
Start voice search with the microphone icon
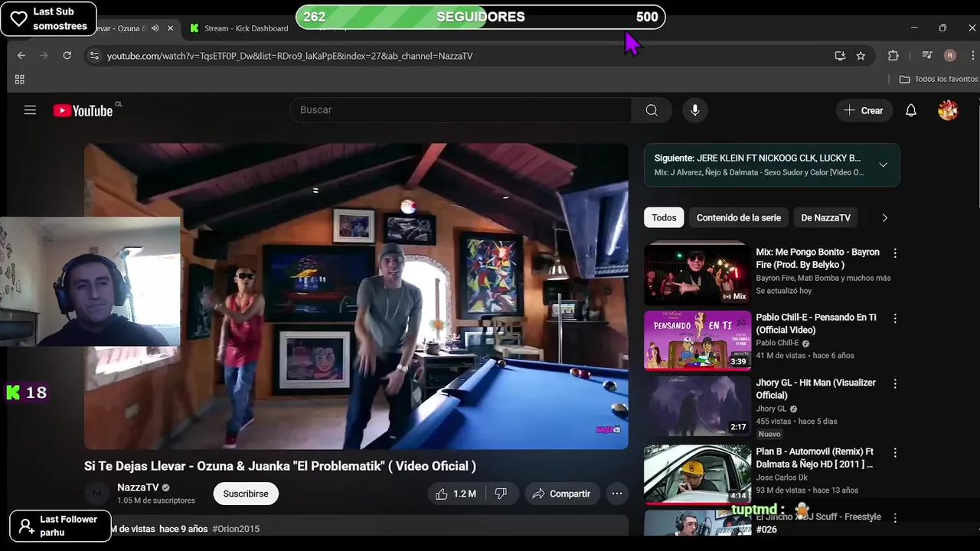point(694,110)
